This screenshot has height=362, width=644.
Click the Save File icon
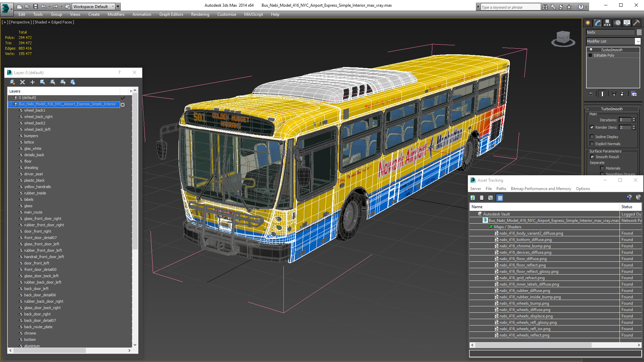click(x=35, y=6)
